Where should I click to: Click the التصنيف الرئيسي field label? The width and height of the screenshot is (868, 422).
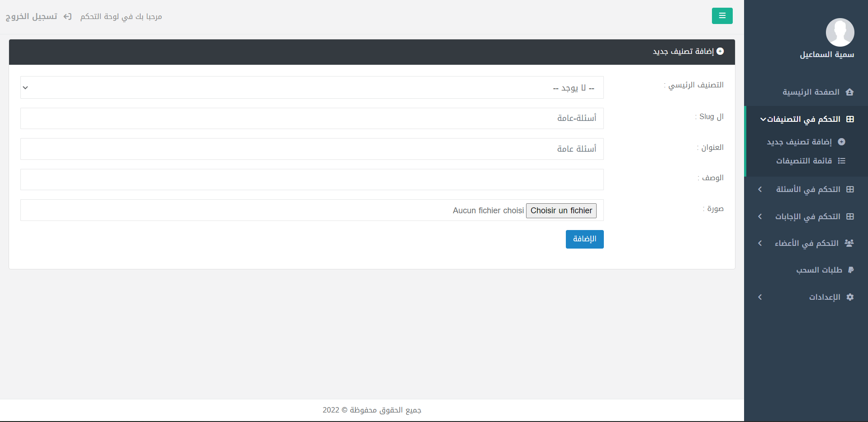pyautogui.click(x=694, y=85)
